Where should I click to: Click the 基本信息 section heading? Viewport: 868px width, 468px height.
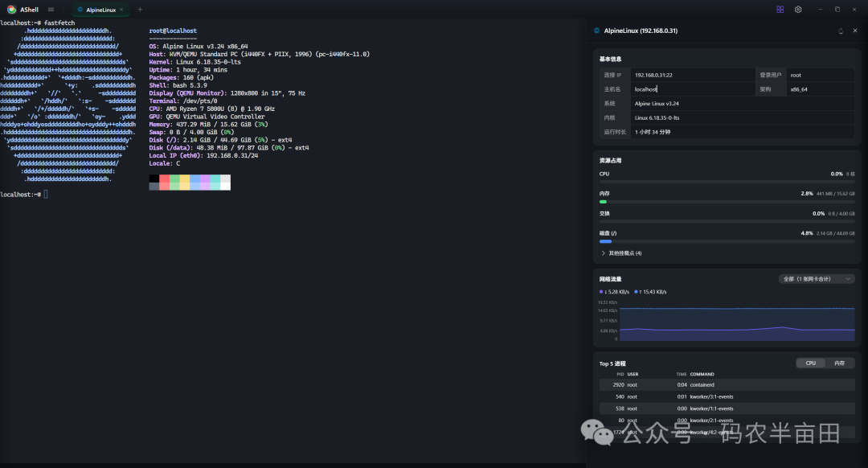[x=610, y=59]
